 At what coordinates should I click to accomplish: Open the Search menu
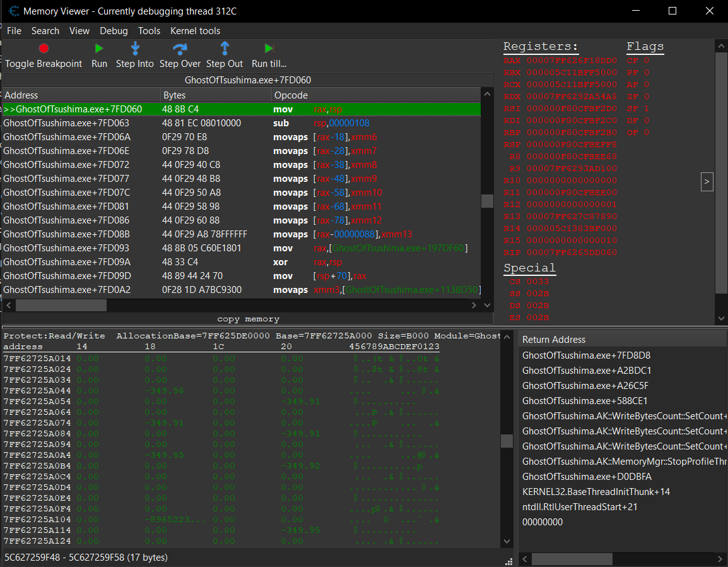(45, 30)
